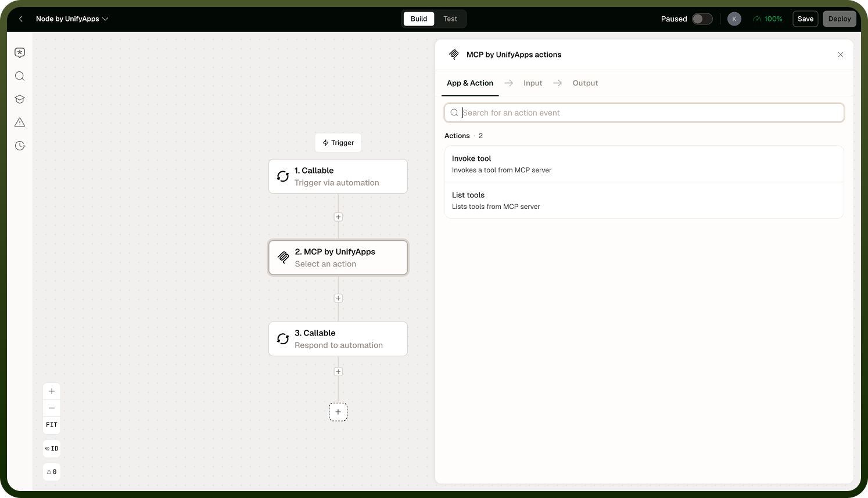
Task: Click the MCP logo in actions panel header
Action: point(454,55)
